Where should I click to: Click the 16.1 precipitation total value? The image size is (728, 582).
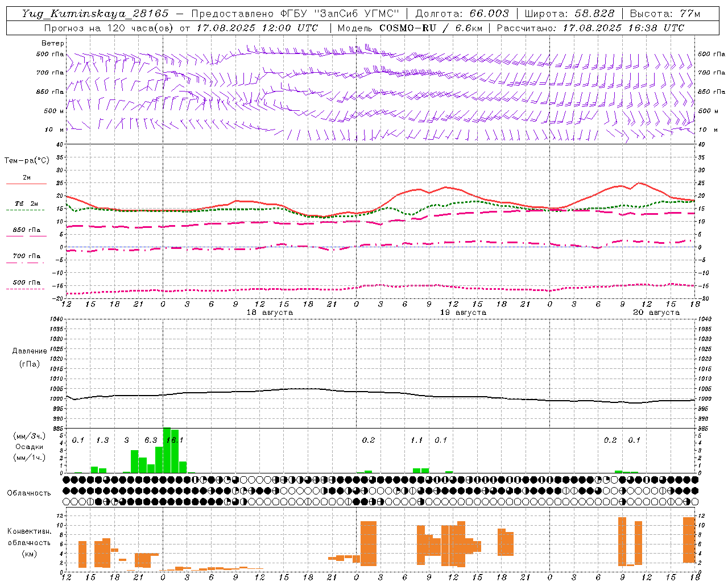[x=175, y=440]
